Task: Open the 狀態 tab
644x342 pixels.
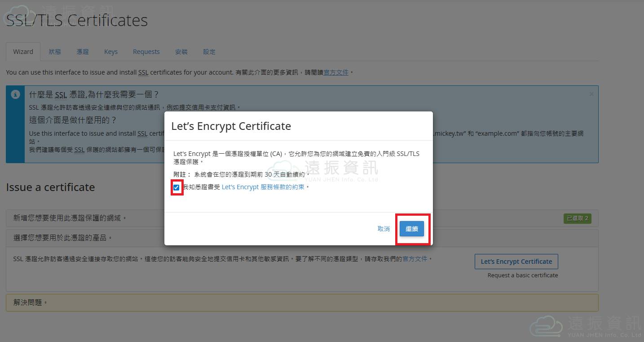Action: [x=55, y=52]
